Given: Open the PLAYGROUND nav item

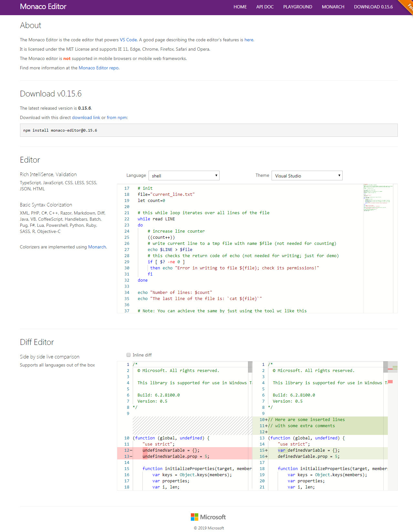Looking at the screenshot, I should point(297,7).
